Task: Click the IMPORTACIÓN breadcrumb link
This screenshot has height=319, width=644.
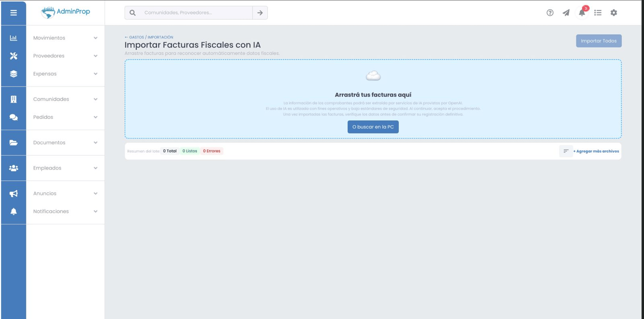Action: click(160, 37)
